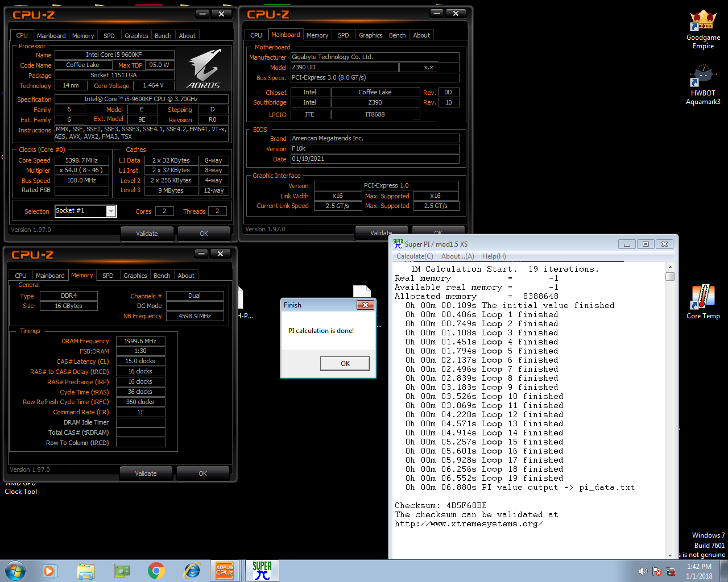The image size is (728, 582).
Task: Click the AORUS logo in CPU-Z
Action: (x=204, y=69)
